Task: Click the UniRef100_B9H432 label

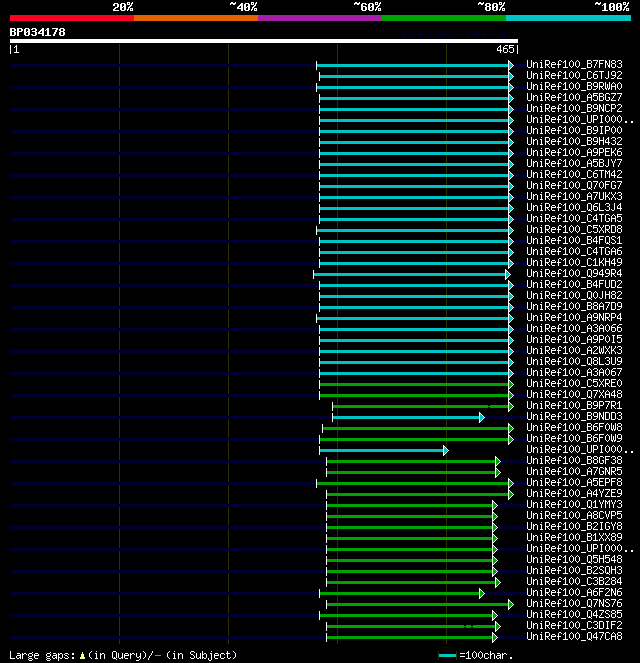Action: 574,141
